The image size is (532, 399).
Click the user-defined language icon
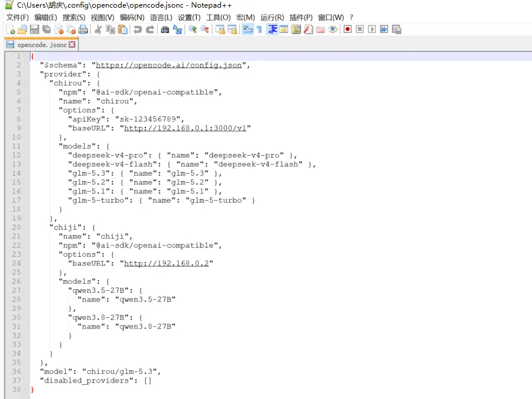point(284,29)
